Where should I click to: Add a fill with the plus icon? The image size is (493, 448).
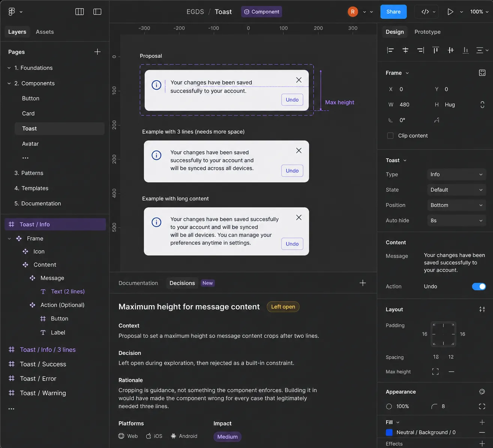482,422
